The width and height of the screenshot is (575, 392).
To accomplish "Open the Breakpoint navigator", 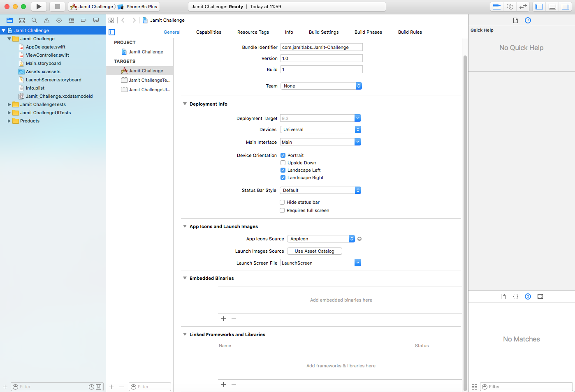I will pyautogui.click(x=83, y=20).
